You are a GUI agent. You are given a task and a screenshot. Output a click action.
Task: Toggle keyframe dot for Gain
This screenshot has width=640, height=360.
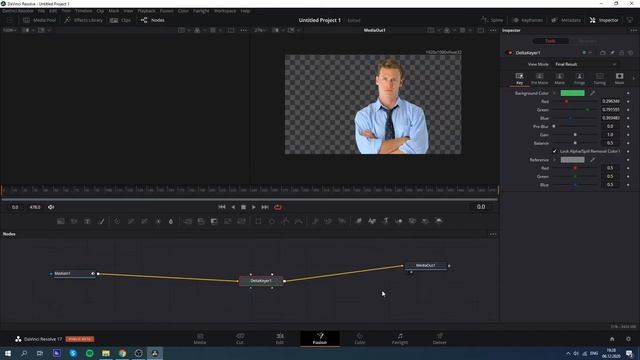pos(628,134)
